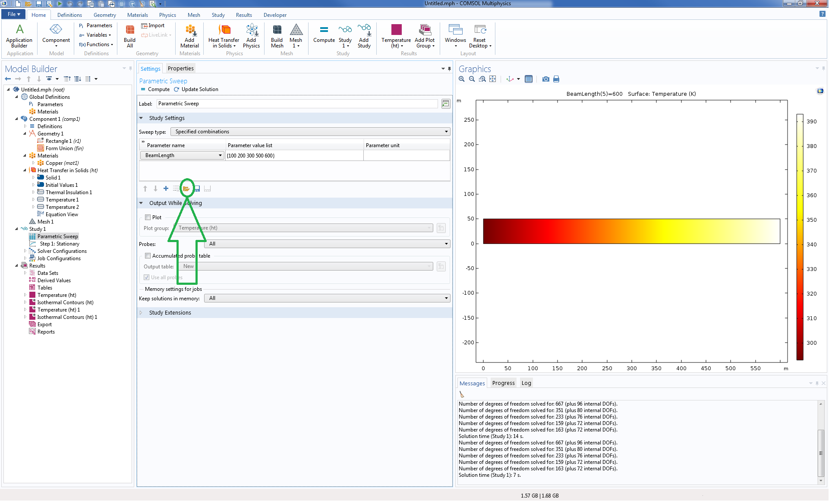Click the Label text field
The width and height of the screenshot is (832, 504).
[x=297, y=104]
